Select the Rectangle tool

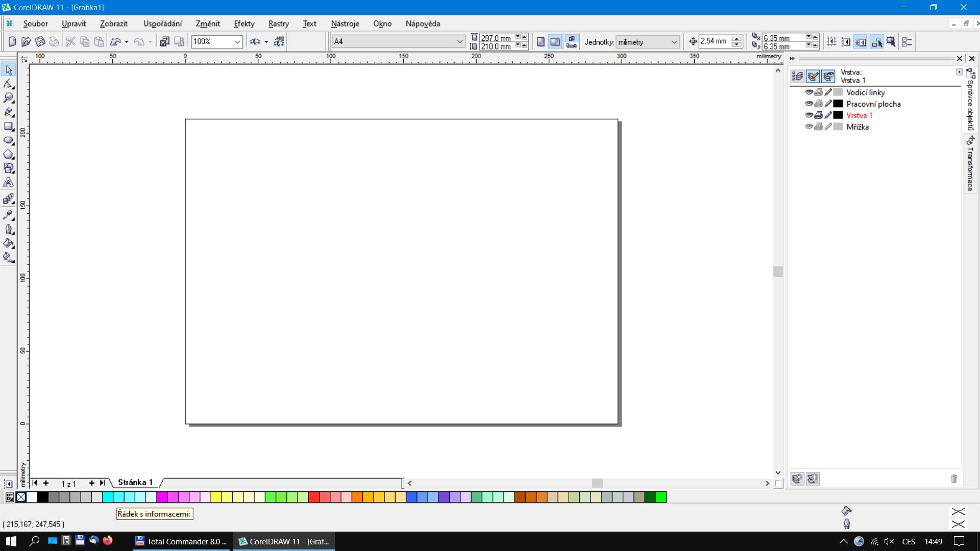9,126
